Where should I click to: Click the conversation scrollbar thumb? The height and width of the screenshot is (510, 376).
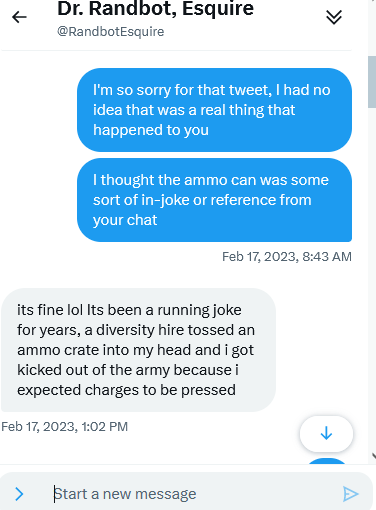click(x=372, y=82)
